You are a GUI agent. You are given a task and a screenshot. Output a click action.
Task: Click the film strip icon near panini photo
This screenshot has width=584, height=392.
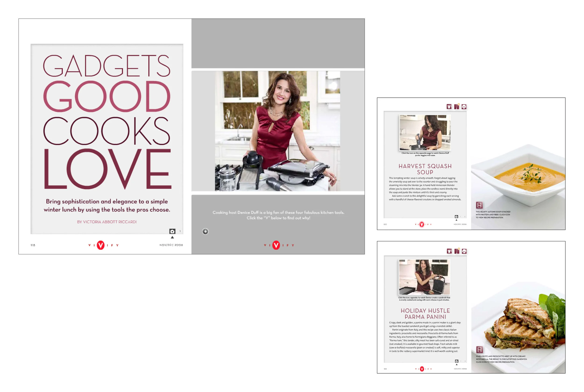coord(480,349)
